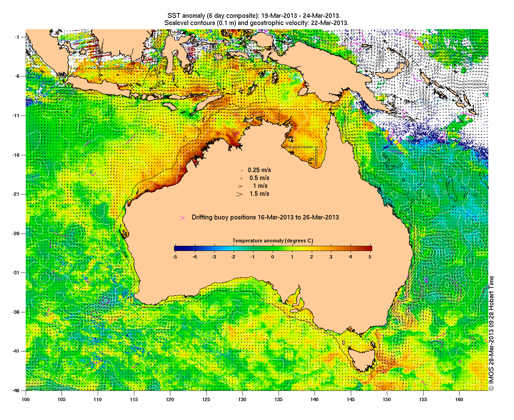514x420 pixels.
Task: Click the '-4' colorbar tick label
Action: tap(194, 256)
